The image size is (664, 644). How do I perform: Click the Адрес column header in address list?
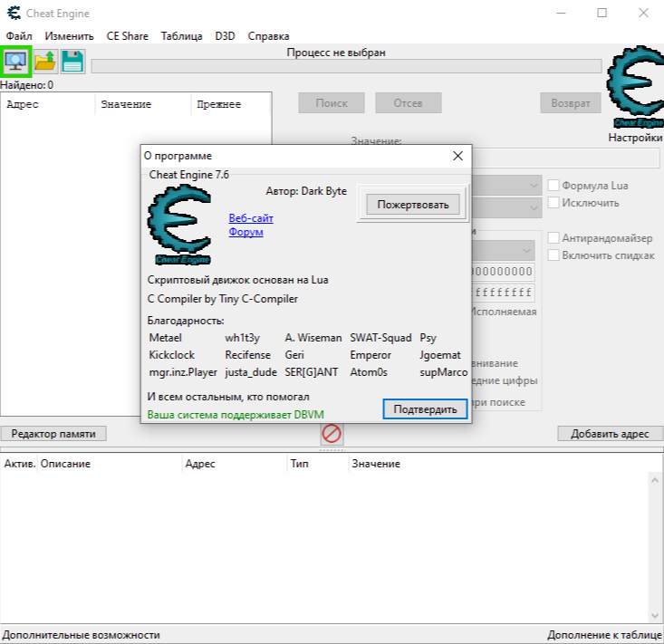pos(199,464)
